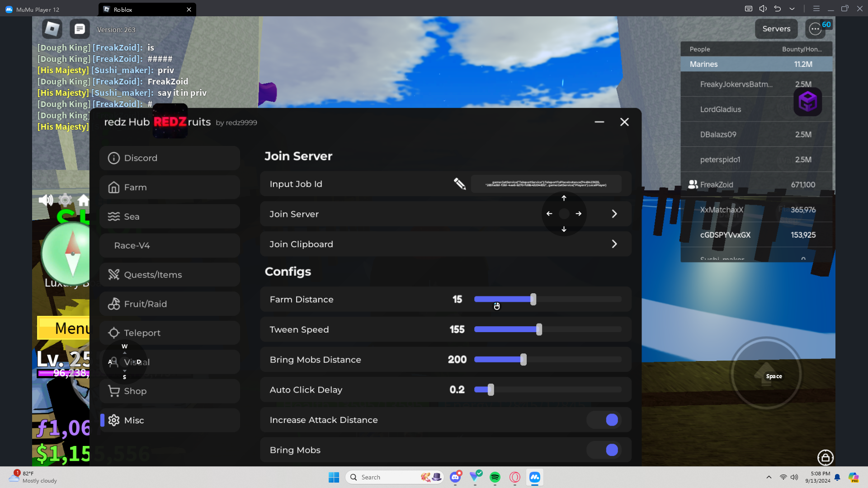
Task: Click the lock icon in bottom-right corner
Action: [x=826, y=458]
